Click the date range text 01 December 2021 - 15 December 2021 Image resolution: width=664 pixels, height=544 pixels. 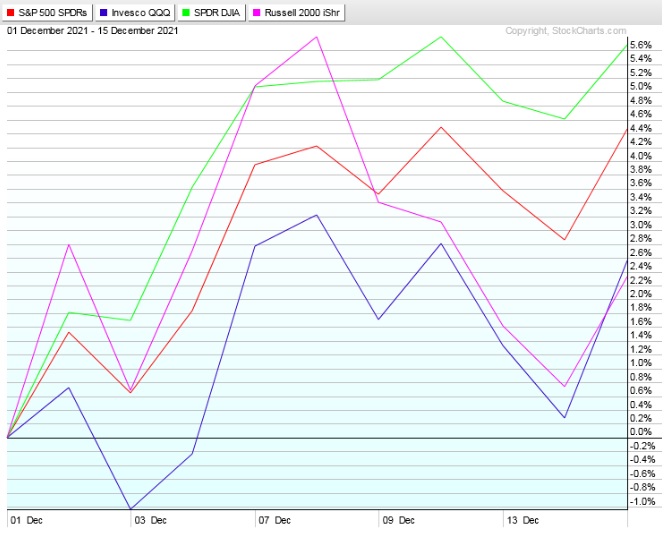click(93, 31)
